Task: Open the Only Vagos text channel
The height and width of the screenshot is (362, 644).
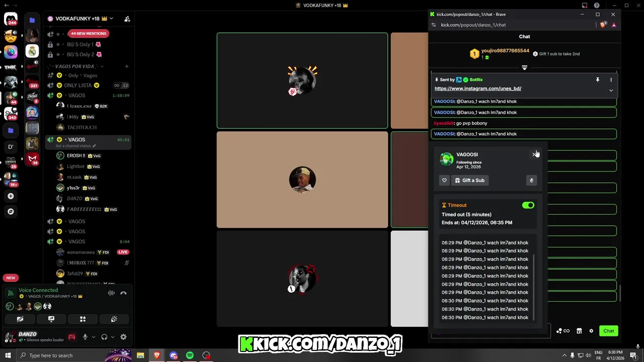Action: (x=89, y=75)
